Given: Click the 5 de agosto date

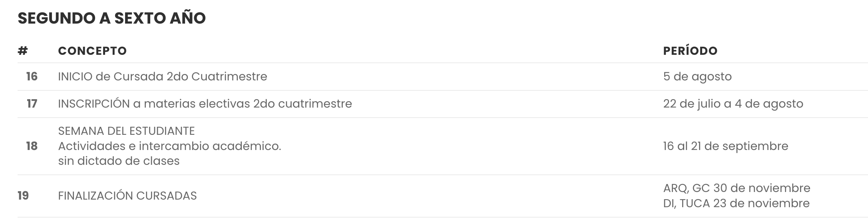Looking at the screenshot, I should [x=697, y=76].
